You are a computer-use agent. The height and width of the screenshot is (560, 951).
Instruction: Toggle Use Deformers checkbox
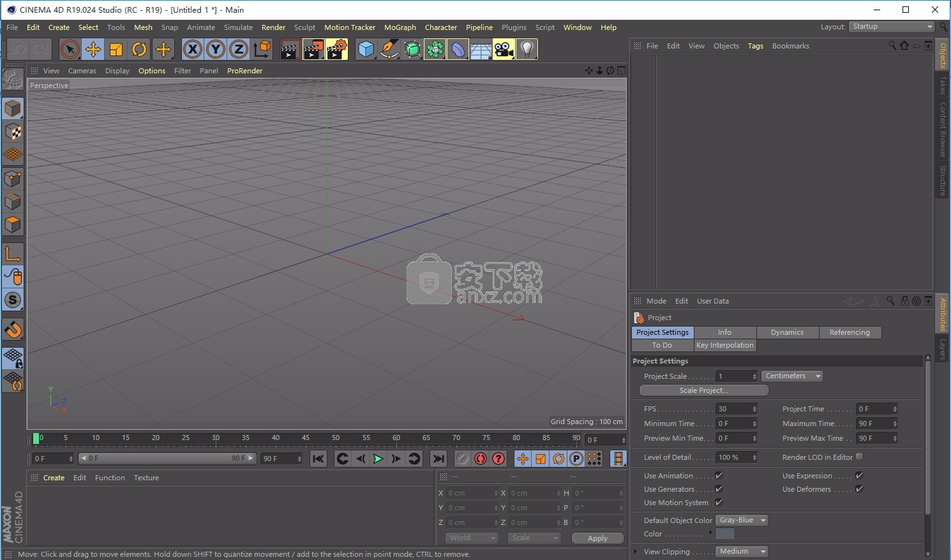(x=859, y=489)
